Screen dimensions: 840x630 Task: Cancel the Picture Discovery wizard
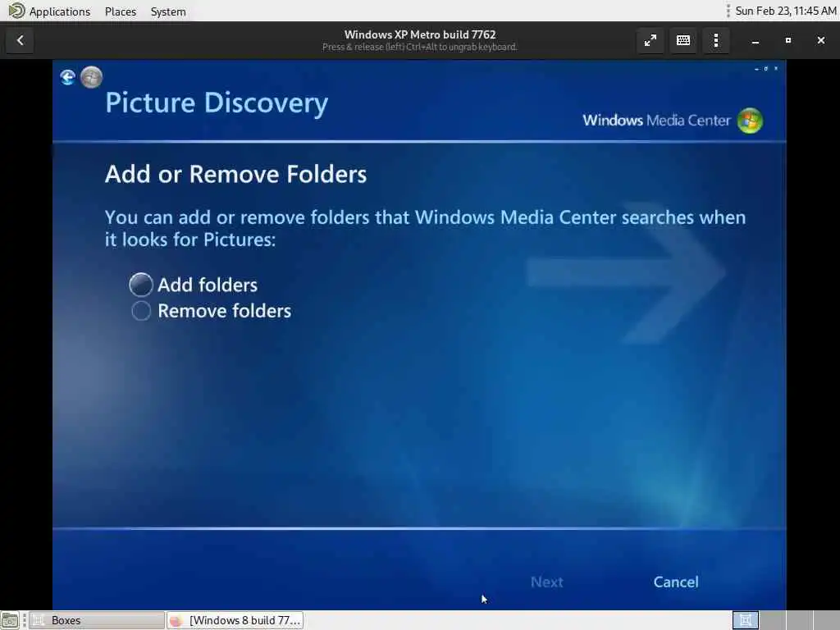[x=676, y=582]
